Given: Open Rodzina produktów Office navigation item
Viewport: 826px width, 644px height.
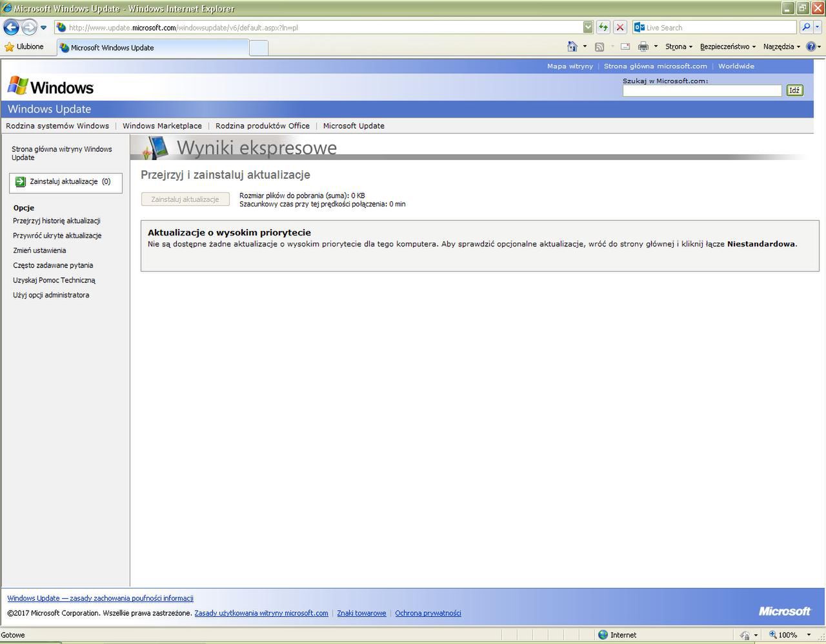Looking at the screenshot, I should pyautogui.click(x=263, y=126).
